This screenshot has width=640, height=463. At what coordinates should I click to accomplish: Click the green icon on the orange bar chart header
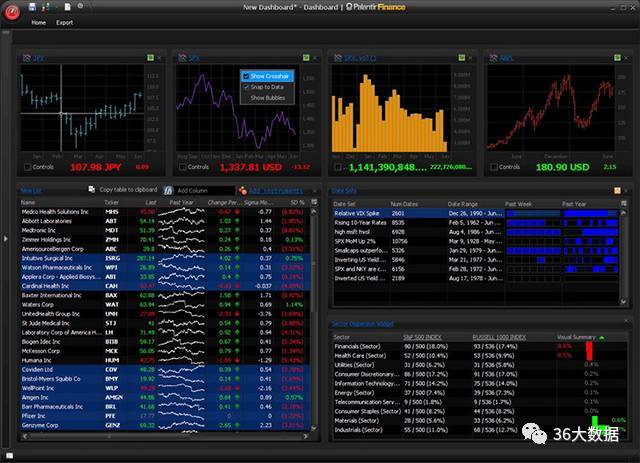point(462,58)
